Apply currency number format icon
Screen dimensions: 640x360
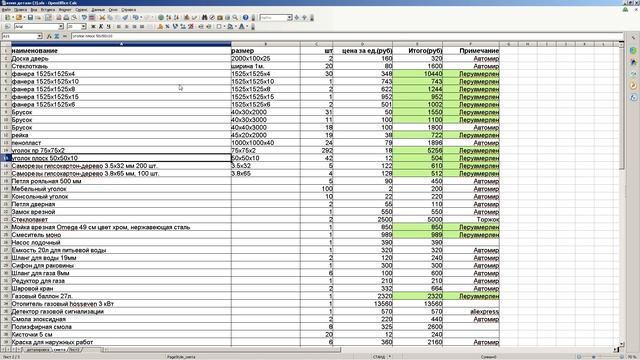(160, 27)
